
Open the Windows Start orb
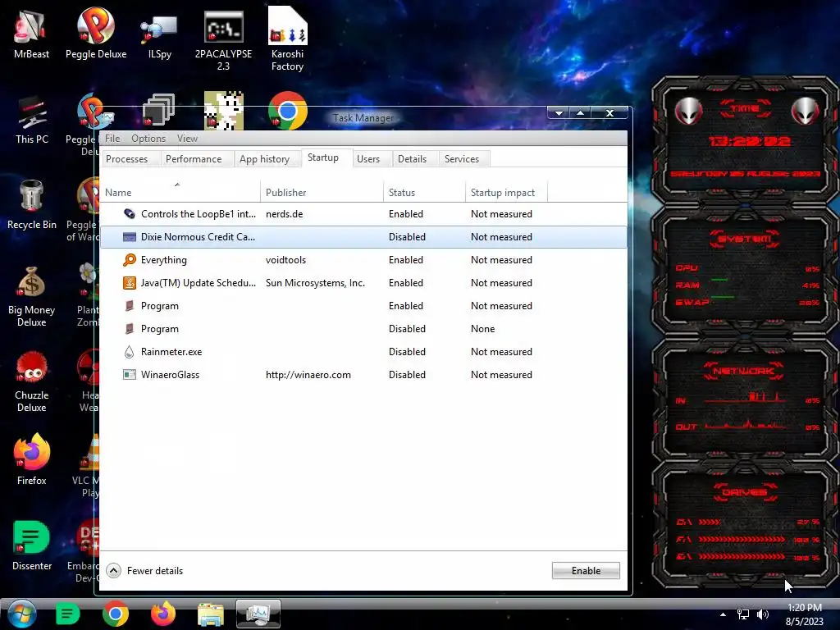22,614
